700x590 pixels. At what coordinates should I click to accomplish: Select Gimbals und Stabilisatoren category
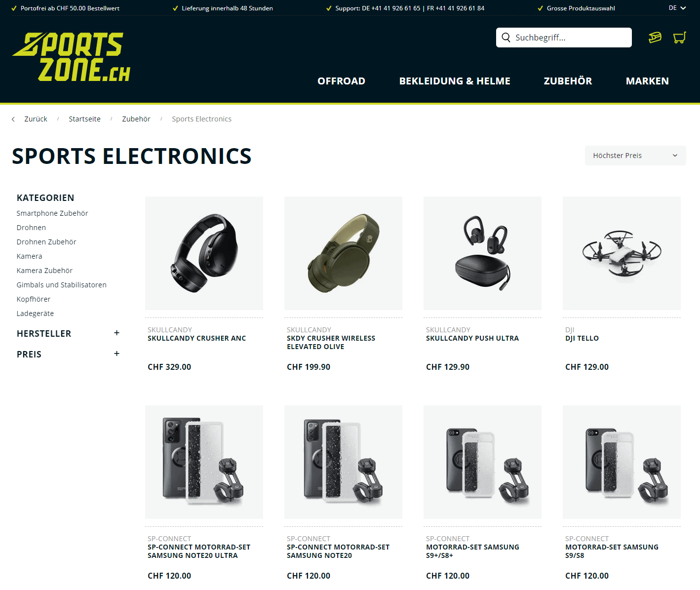coord(62,285)
